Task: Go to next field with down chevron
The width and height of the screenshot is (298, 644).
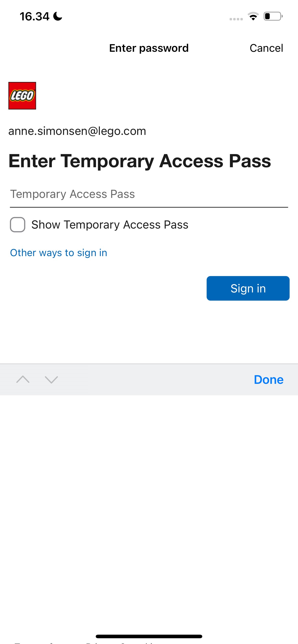Action: coord(51,379)
